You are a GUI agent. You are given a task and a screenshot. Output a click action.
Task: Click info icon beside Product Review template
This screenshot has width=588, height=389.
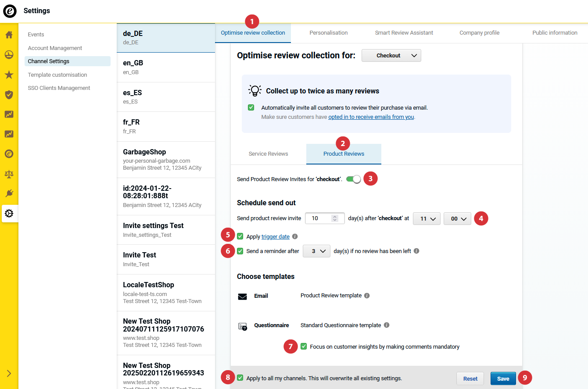pyautogui.click(x=367, y=296)
